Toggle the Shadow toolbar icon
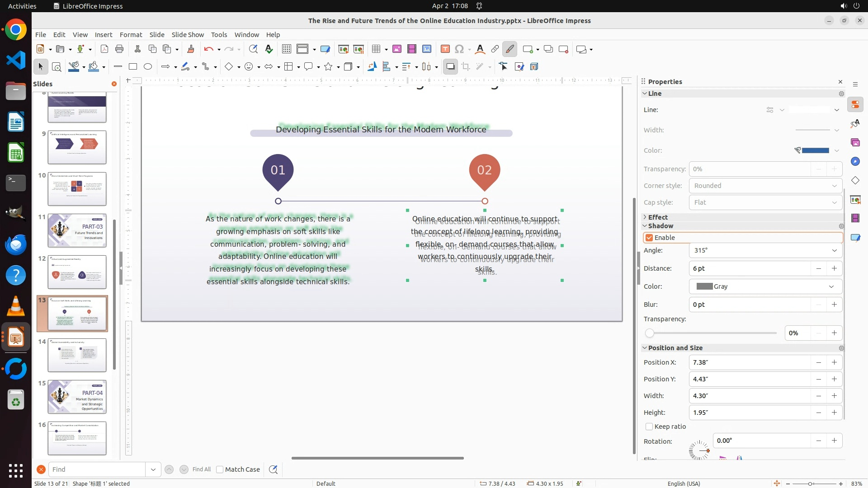The width and height of the screenshot is (868, 488). tap(450, 67)
